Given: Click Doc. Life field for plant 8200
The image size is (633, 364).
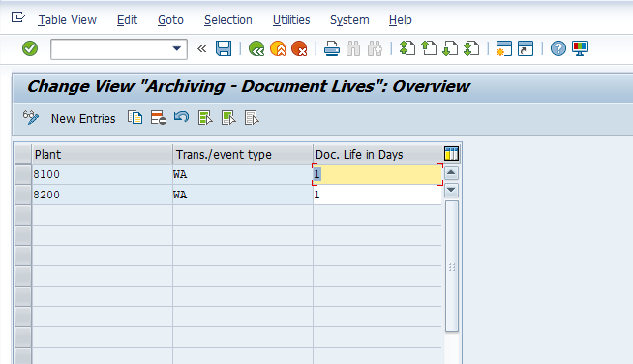Looking at the screenshot, I should (377, 195).
